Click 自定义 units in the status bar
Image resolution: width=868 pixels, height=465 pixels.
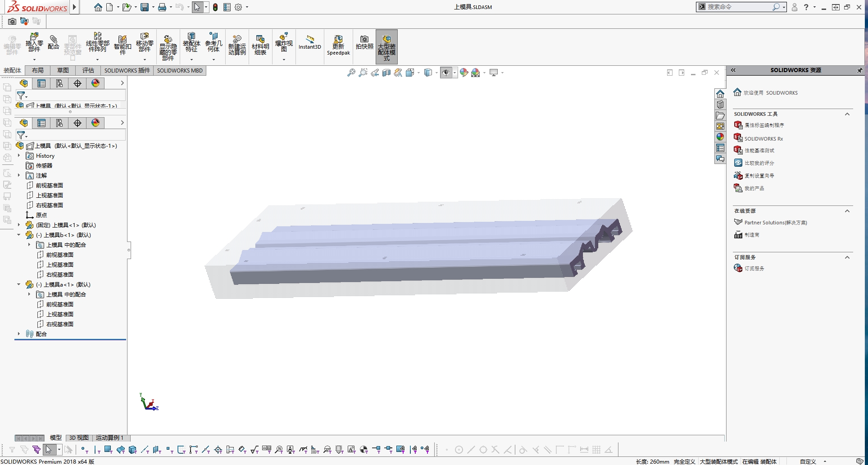pos(808,461)
